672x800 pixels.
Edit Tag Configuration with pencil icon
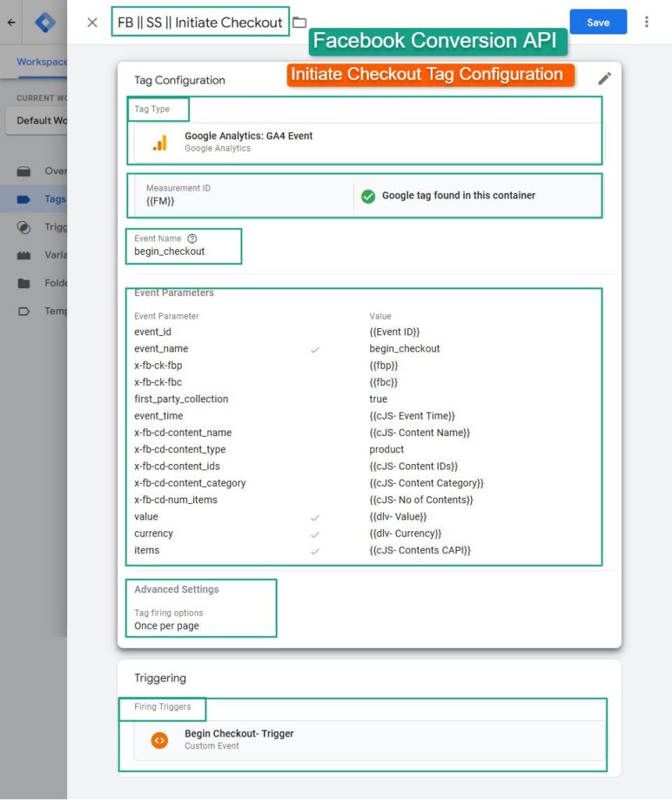[x=604, y=79]
